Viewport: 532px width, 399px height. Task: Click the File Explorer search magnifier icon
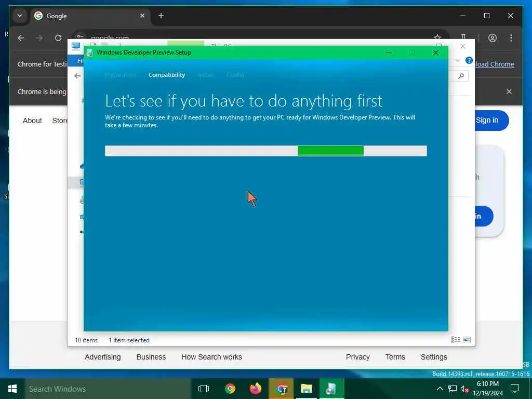coord(461,76)
